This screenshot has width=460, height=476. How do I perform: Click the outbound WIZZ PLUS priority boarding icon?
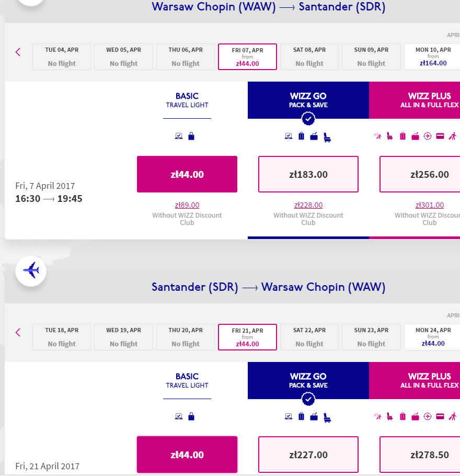click(377, 136)
